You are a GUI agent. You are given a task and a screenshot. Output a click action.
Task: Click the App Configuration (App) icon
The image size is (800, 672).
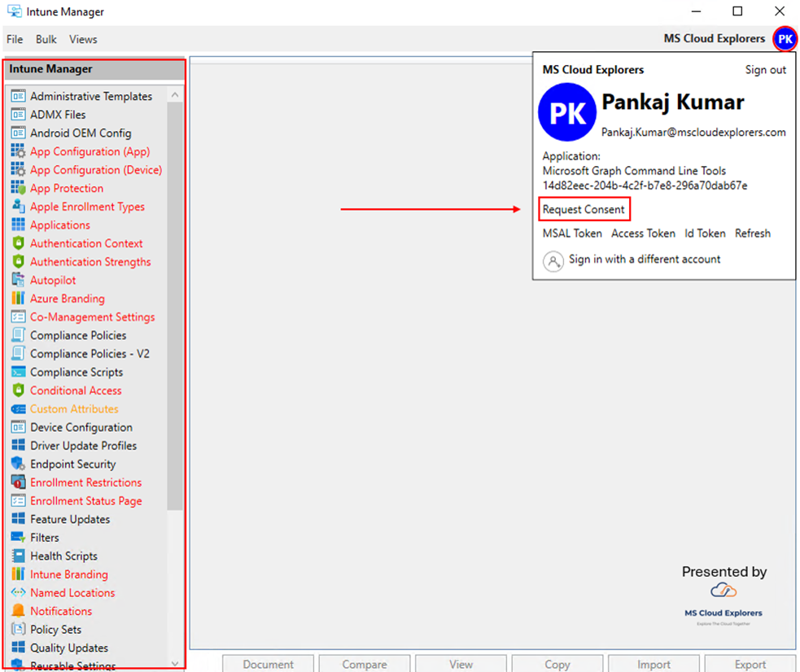pyautogui.click(x=18, y=151)
